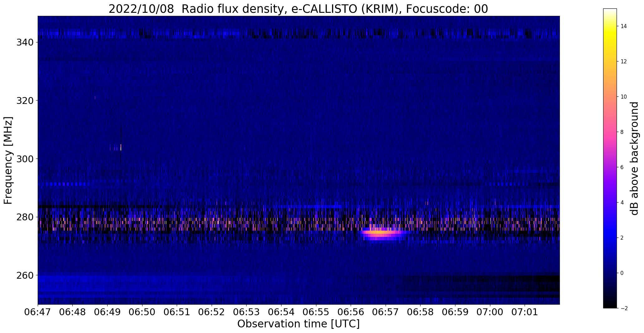Click the 06:53 time tick label

tap(247, 312)
